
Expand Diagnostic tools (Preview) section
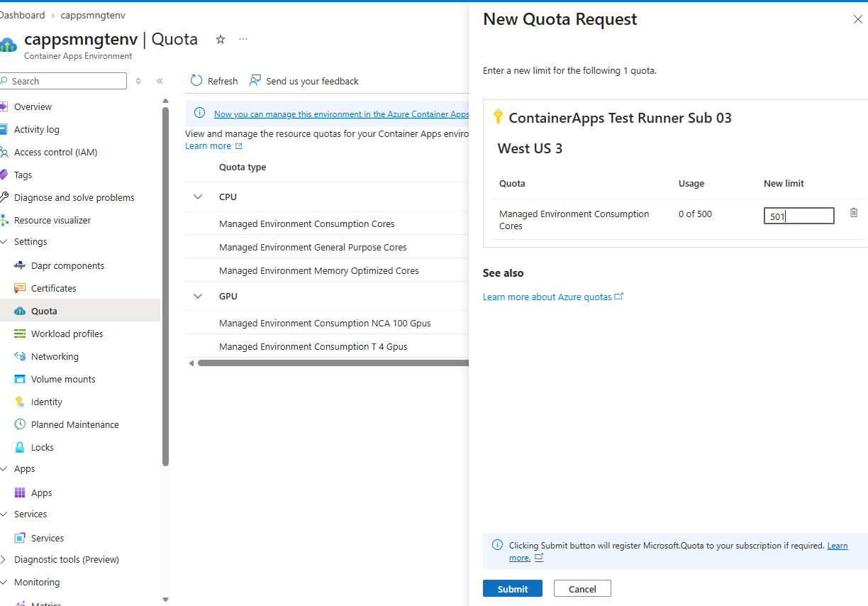[4, 560]
